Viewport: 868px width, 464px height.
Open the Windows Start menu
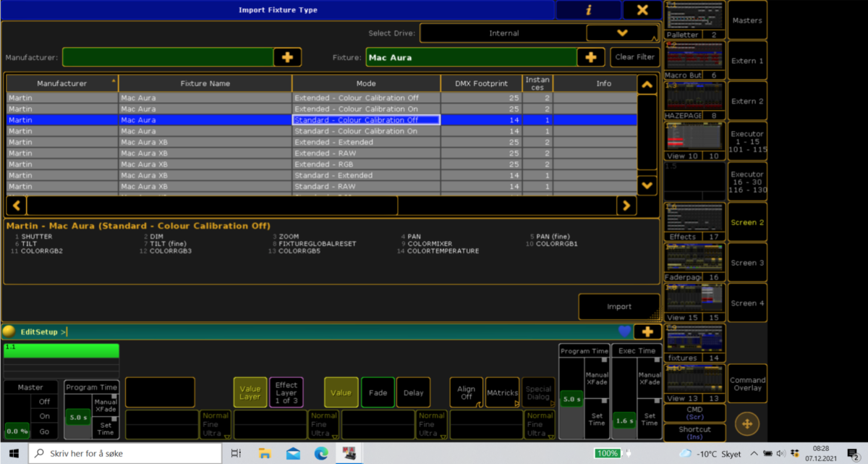14,454
